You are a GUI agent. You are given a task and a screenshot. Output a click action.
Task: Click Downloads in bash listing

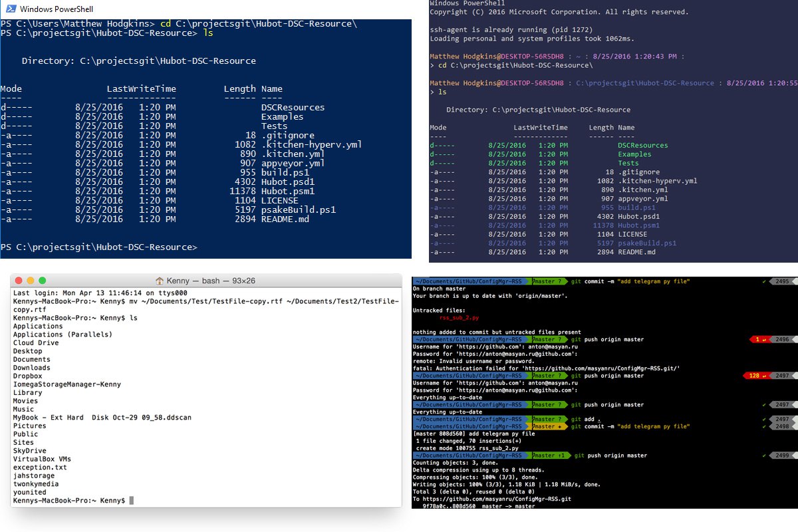click(31, 368)
